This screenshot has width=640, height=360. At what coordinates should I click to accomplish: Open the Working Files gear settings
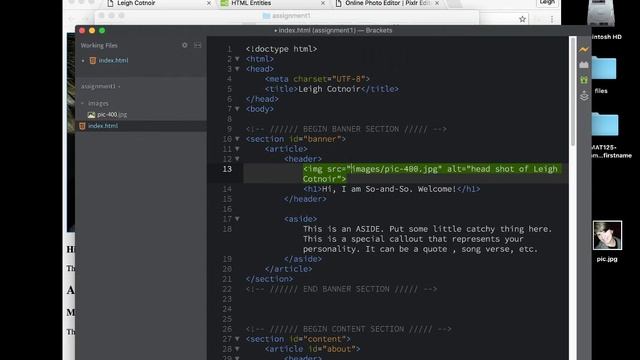click(185, 45)
